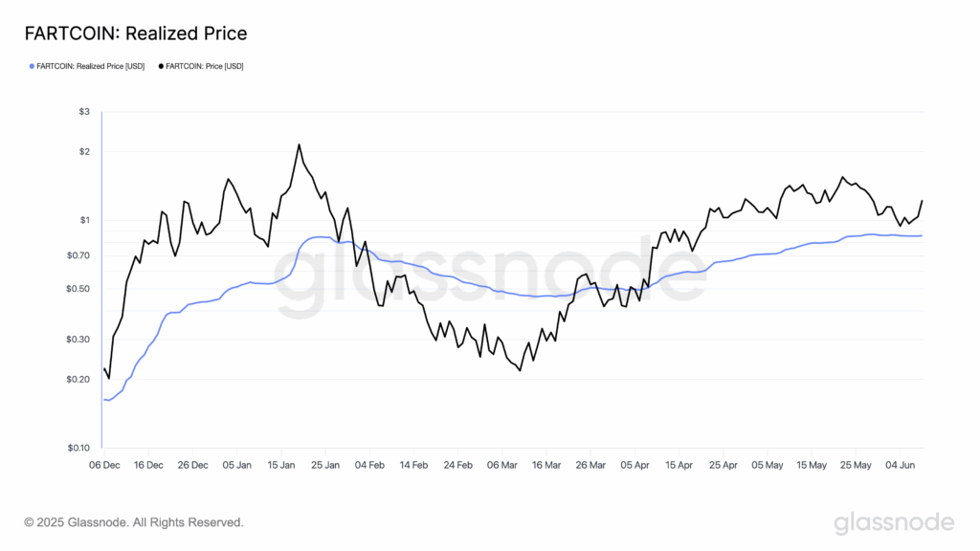This screenshot has height=551, width=980.
Task: Select the 05 Apr date label
Action: coord(635,465)
